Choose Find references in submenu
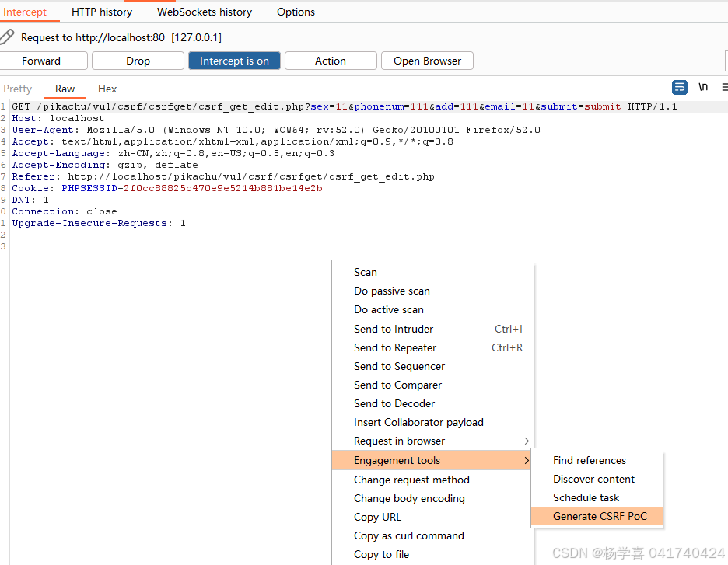 click(x=597, y=460)
